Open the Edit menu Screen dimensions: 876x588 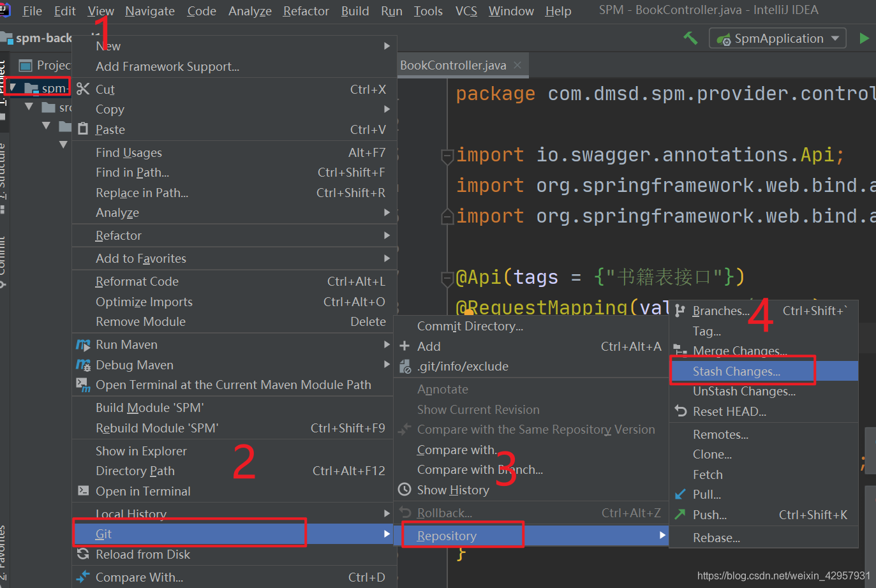(x=64, y=11)
